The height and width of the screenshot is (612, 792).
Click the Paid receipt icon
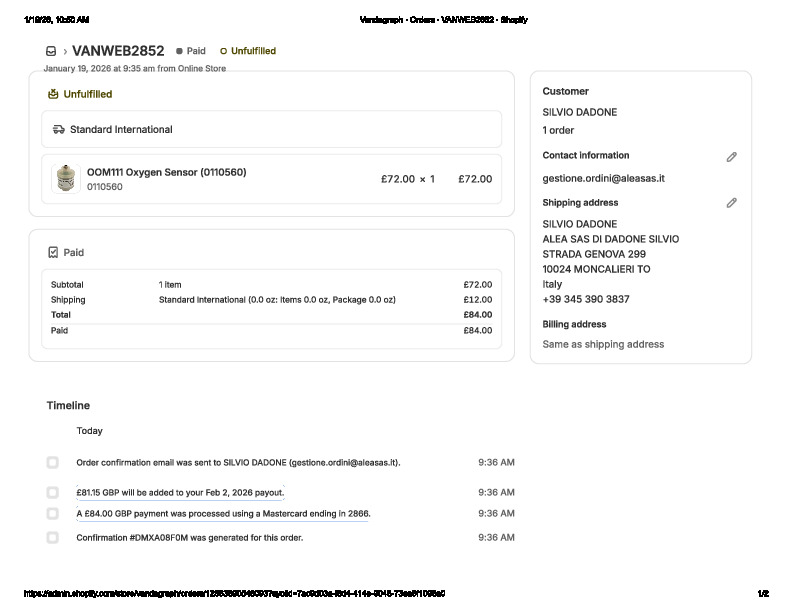[53, 253]
